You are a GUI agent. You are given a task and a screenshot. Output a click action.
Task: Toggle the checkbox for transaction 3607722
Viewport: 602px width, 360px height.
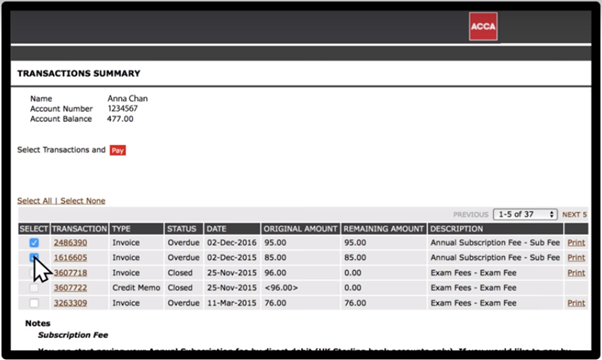pyautogui.click(x=34, y=288)
